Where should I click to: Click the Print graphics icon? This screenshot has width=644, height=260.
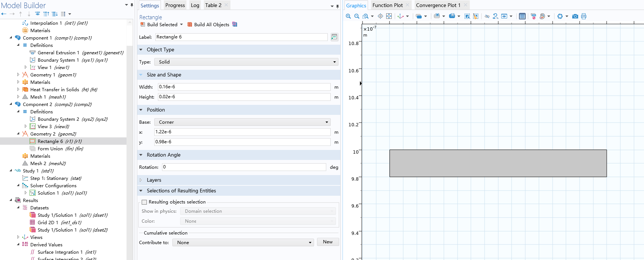pos(584,16)
